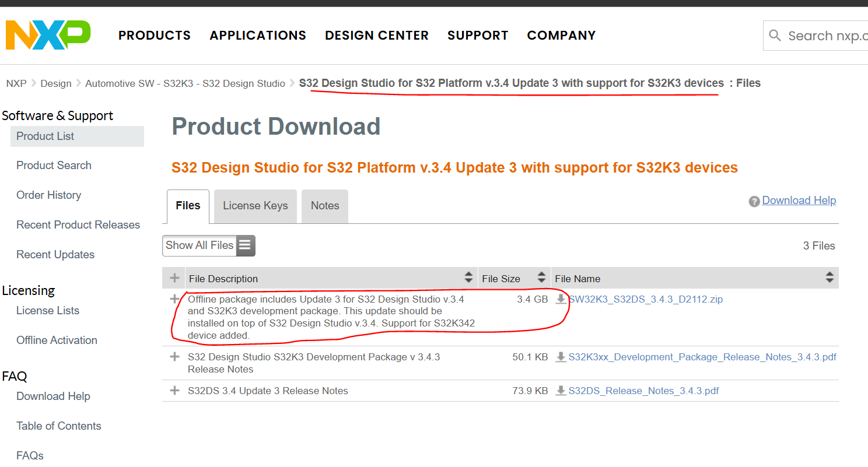868x467 pixels.
Task: Click download icon for SW32K3_S32DS_3.4.3_D2112.zip
Action: tap(561, 299)
